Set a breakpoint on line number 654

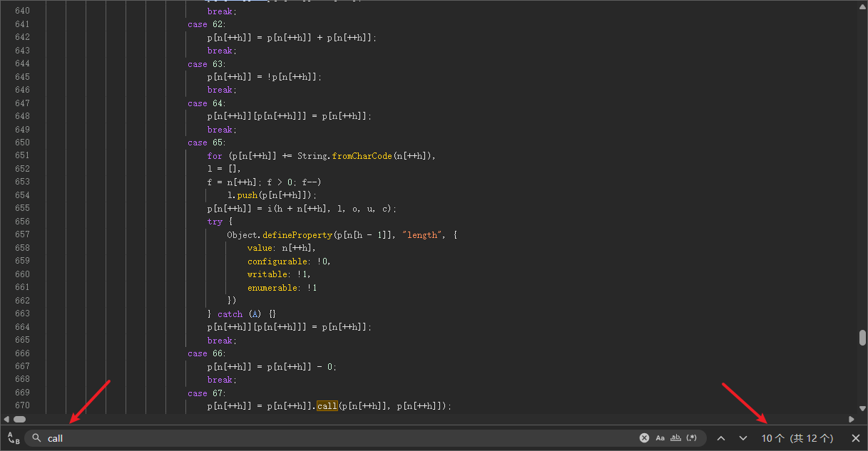[x=22, y=195]
